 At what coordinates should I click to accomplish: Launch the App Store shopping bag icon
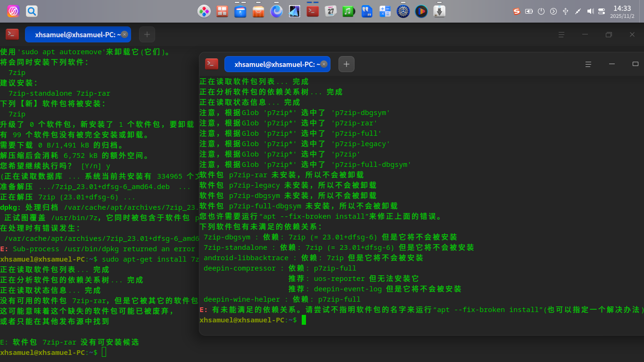point(258,11)
